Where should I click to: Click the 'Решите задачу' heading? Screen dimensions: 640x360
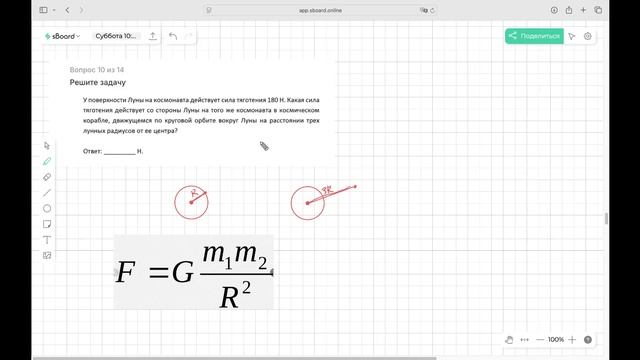coord(98,82)
